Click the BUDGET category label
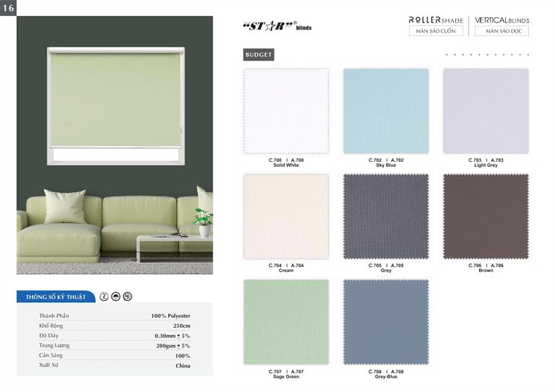 259,55
